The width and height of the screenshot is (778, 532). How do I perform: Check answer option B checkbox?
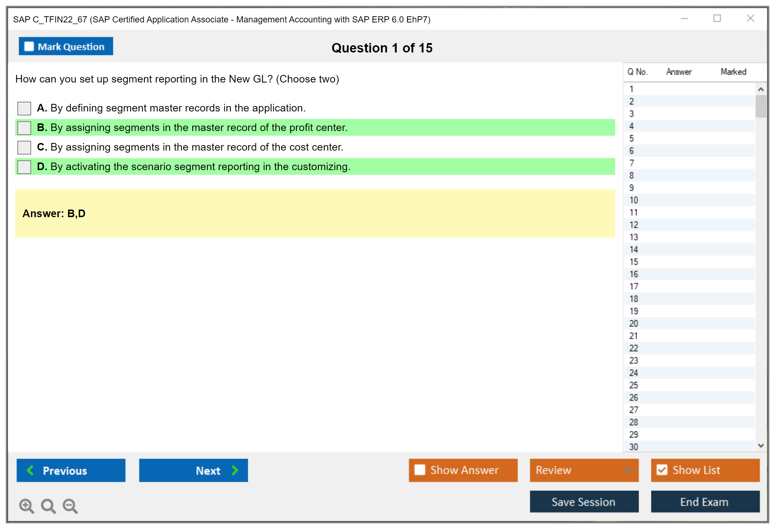tap(24, 128)
